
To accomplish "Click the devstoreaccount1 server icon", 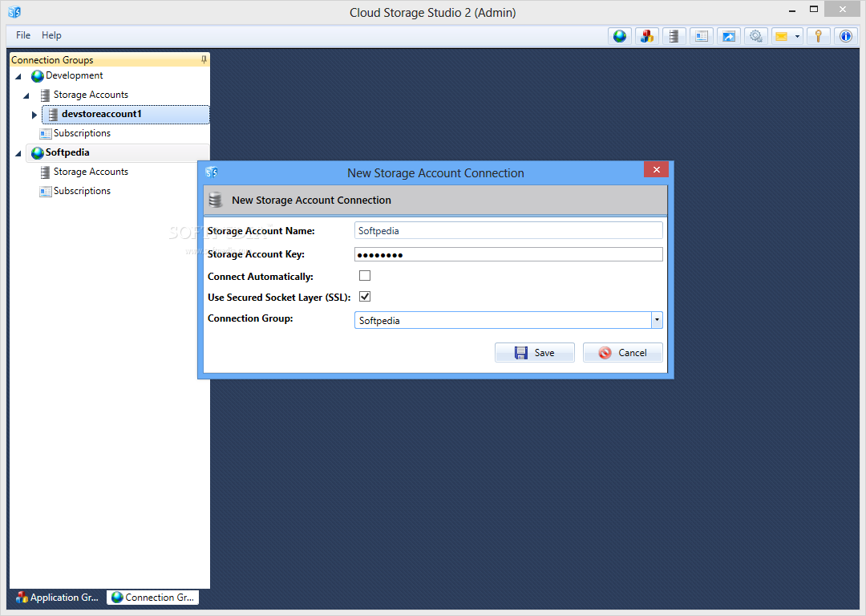I will pyautogui.click(x=53, y=115).
